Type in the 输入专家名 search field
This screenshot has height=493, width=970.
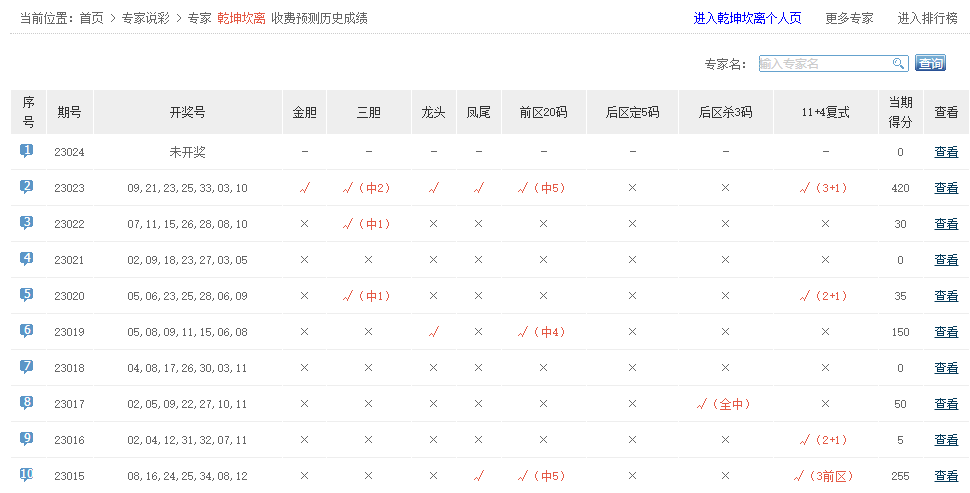click(824, 64)
